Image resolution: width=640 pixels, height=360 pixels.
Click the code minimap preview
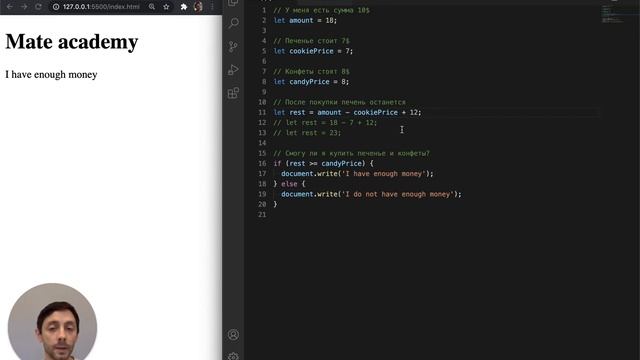click(612, 14)
